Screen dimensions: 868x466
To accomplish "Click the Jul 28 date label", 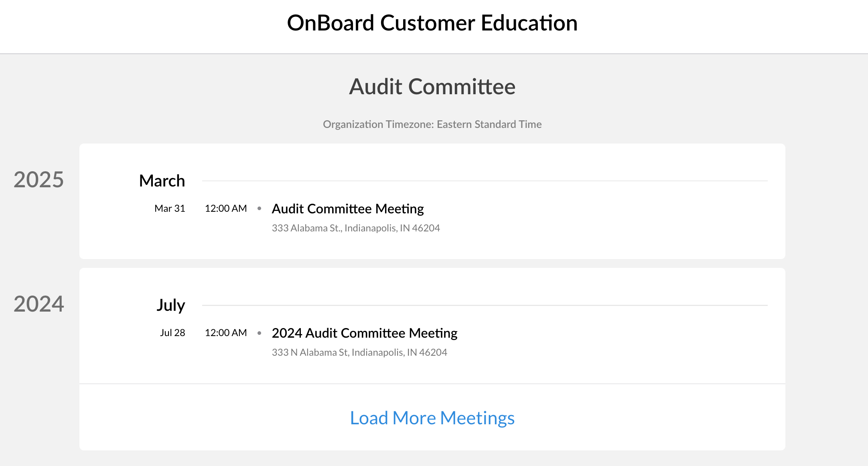I will coord(172,333).
